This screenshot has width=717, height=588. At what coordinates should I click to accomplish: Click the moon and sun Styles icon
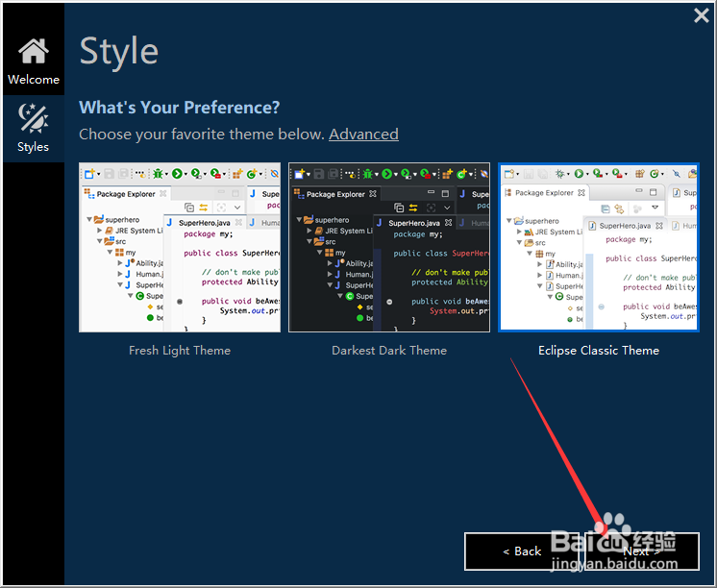(34, 118)
